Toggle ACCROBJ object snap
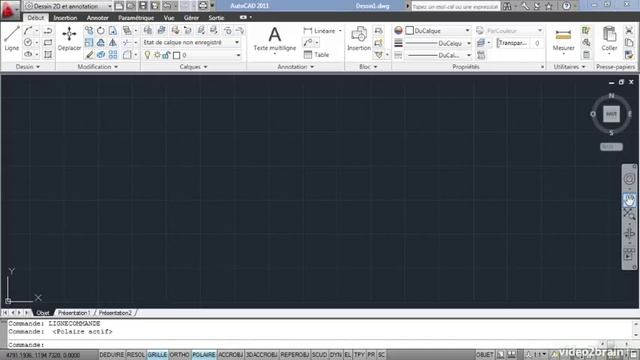Screen dimensions: 640x360 click(x=231, y=355)
